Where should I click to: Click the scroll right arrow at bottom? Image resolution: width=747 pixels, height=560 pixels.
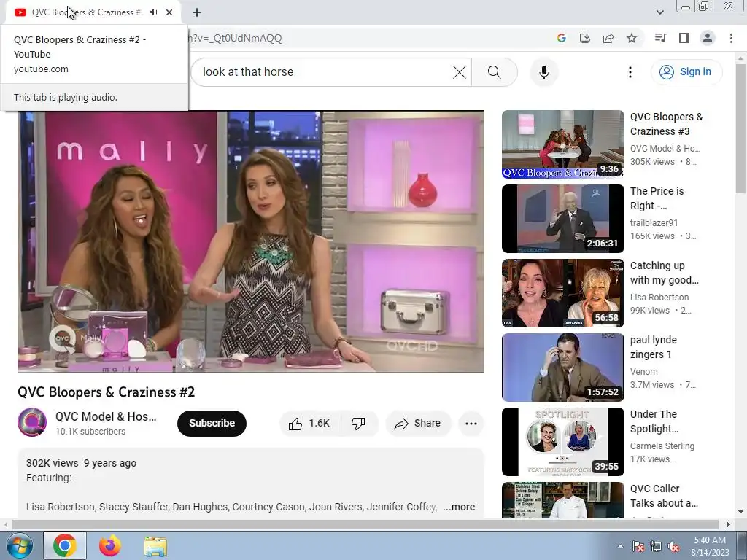pyautogui.click(x=728, y=524)
